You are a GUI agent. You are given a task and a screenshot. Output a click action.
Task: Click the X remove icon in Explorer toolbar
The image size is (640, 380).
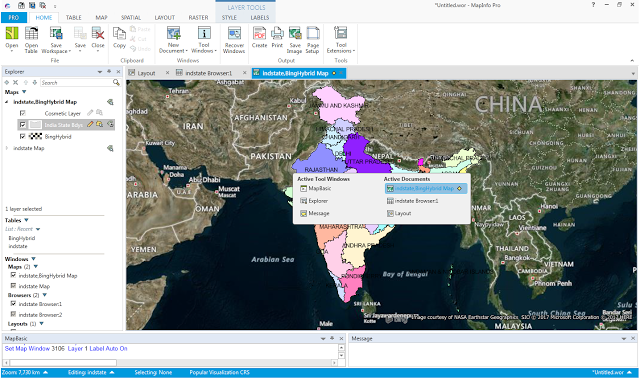click(16, 82)
